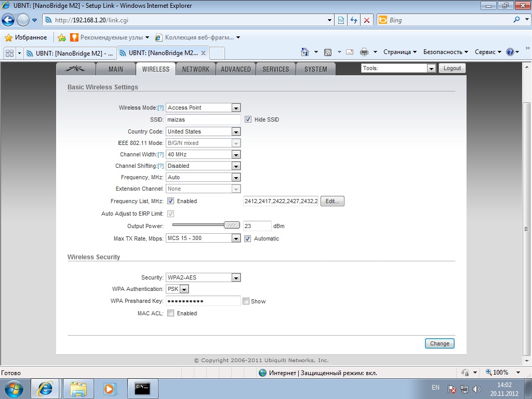Toggle Automatic TX rate checkbox
532x399 pixels.
(248, 238)
